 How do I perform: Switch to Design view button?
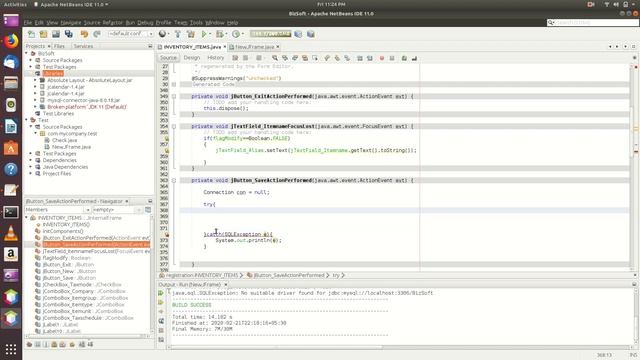point(192,58)
